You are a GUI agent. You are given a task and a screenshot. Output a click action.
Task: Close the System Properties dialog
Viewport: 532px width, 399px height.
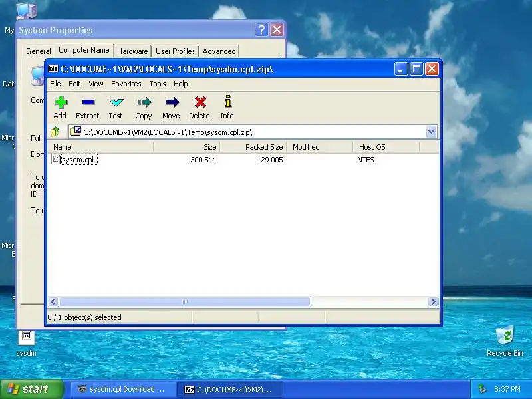pos(277,30)
